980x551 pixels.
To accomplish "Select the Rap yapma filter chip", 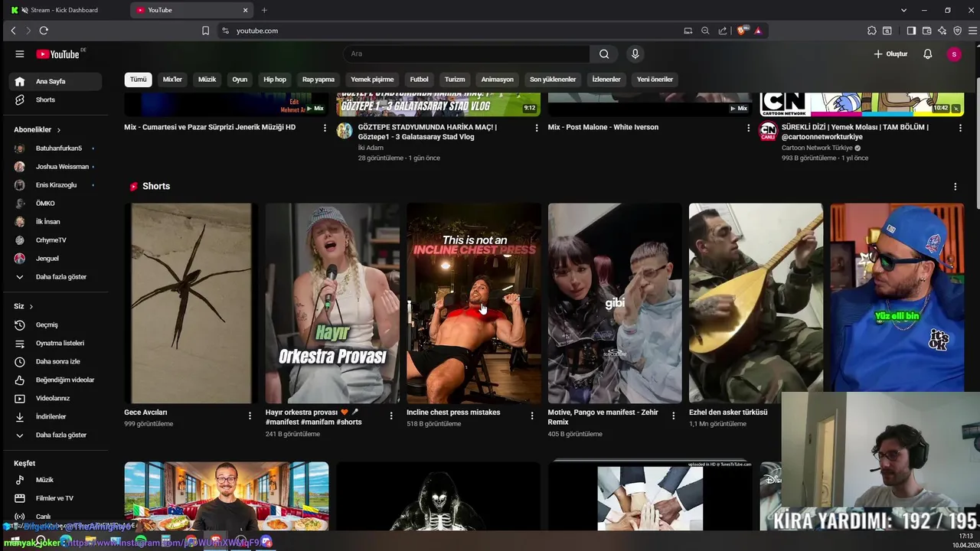I will coord(318,80).
